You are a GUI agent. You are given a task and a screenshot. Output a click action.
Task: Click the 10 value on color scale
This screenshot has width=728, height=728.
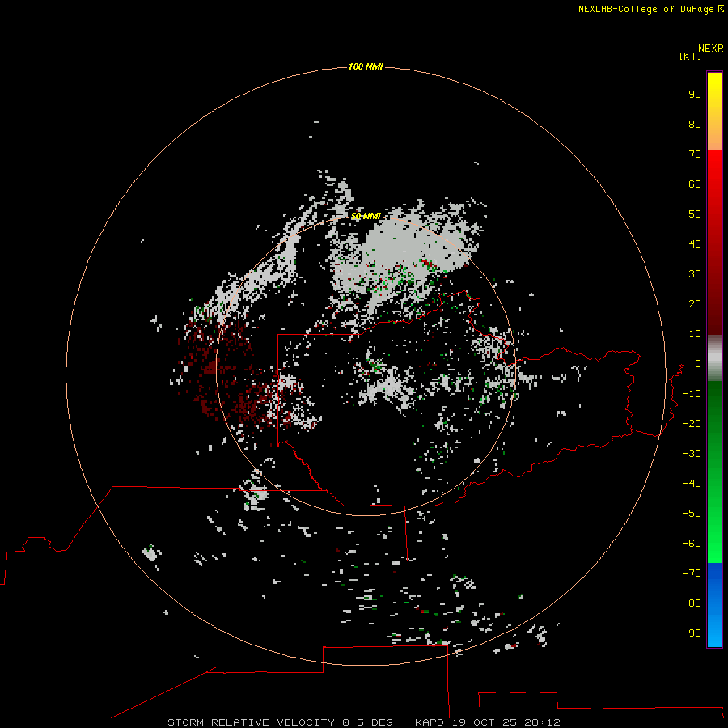695,334
